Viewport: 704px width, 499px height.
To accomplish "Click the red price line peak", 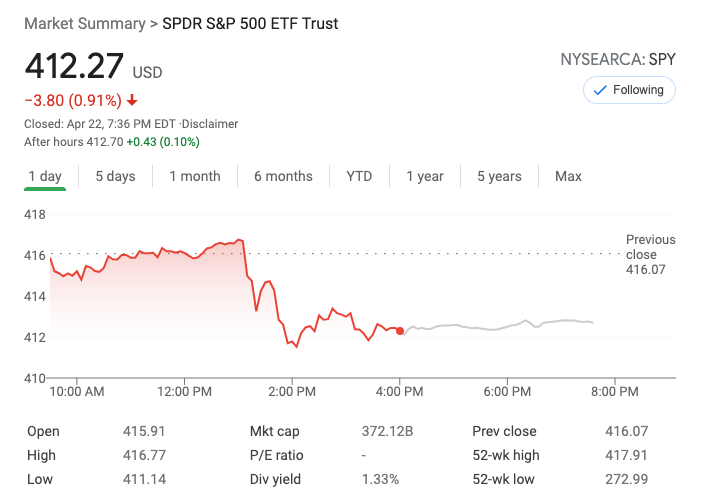I will (x=239, y=240).
